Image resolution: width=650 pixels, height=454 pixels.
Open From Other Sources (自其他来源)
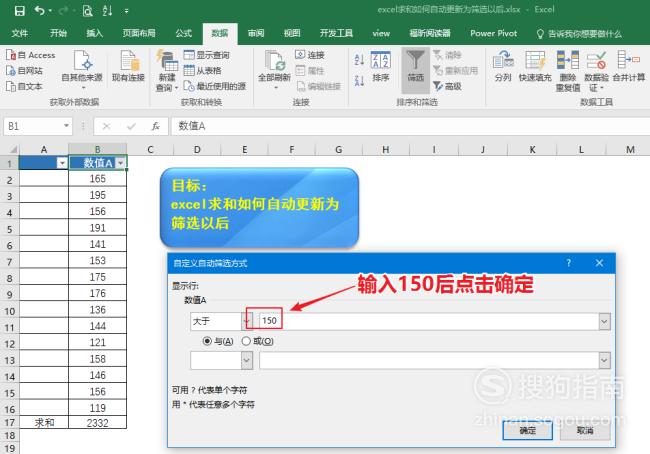click(x=82, y=69)
